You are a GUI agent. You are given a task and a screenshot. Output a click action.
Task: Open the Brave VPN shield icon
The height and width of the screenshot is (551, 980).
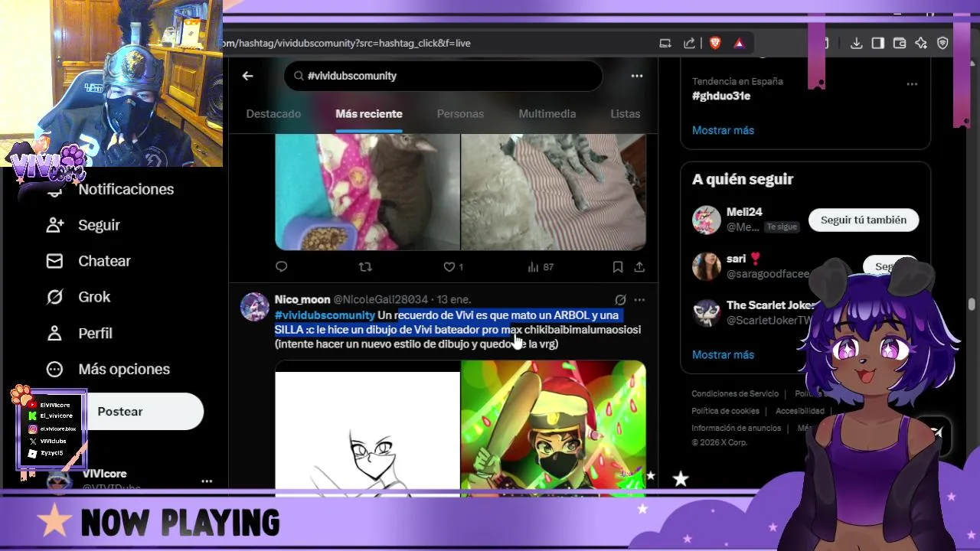pos(942,44)
